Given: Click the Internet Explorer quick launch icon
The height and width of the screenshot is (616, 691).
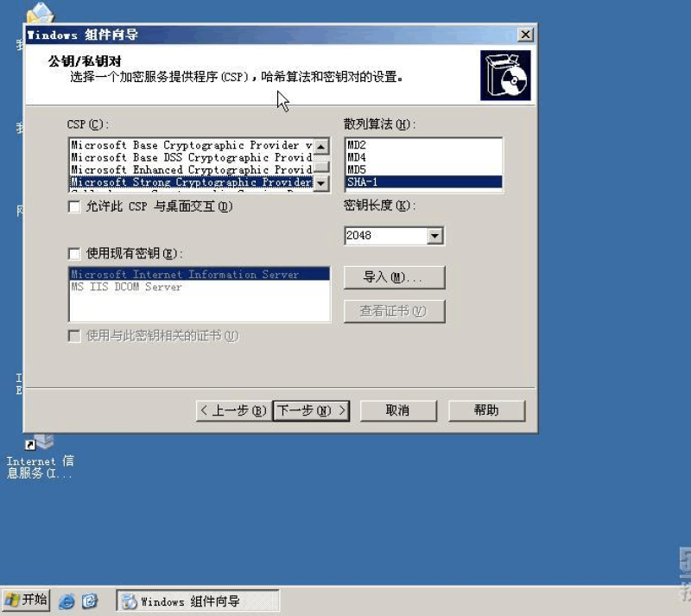Looking at the screenshot, I should pyautogui.click(x=67, y=601).
